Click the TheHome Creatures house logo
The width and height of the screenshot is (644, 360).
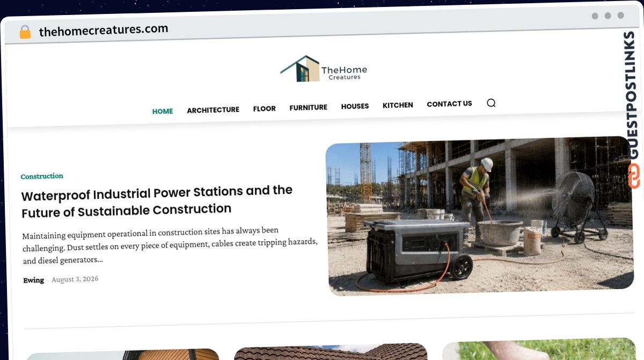coord(324,69)
